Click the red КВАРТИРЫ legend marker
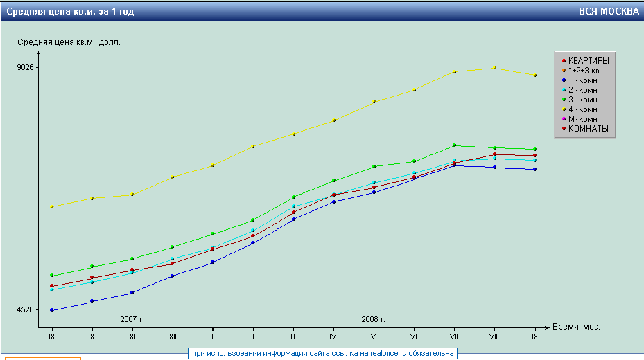The width and height of the screenshot is (644, 360). click(564, 61)
